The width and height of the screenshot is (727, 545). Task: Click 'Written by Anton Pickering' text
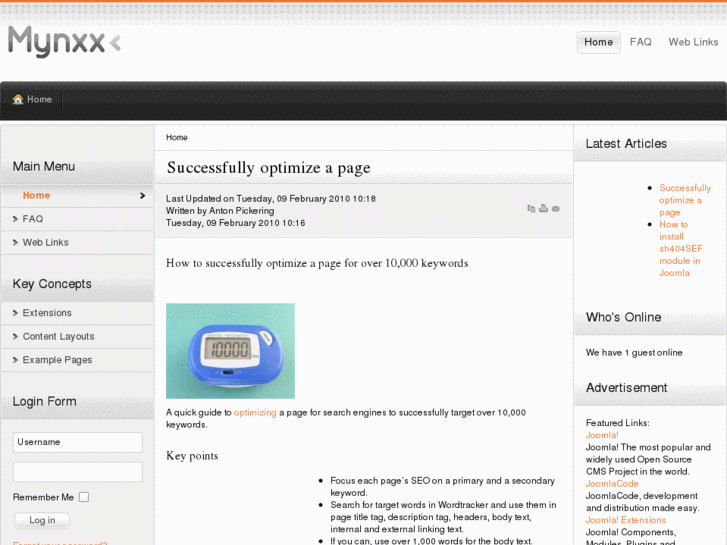220,211
